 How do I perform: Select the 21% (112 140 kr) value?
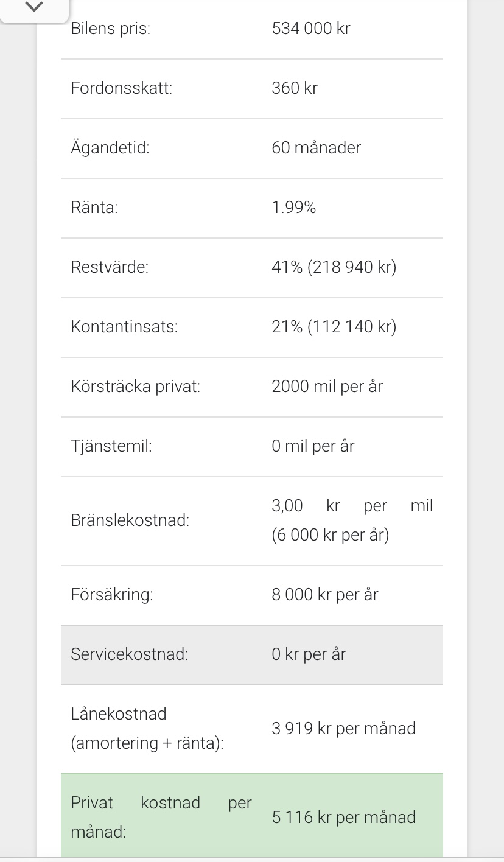click(334, 327)
